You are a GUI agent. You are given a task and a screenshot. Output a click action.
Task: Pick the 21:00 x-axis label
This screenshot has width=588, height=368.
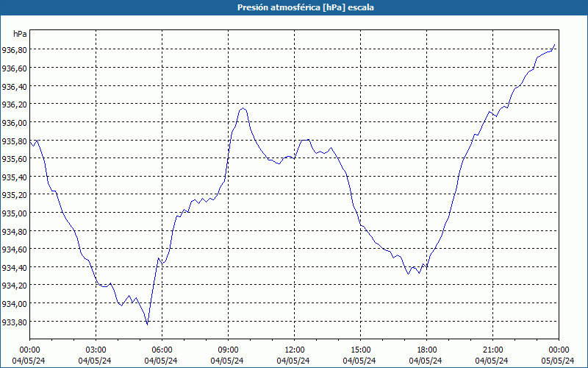[x=492, y=350]
